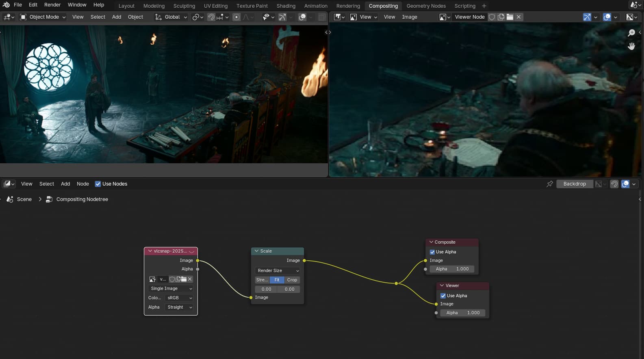Screen dimensions: 644x359
Task: Open image display channels dropdown
Action: (632, 17)
